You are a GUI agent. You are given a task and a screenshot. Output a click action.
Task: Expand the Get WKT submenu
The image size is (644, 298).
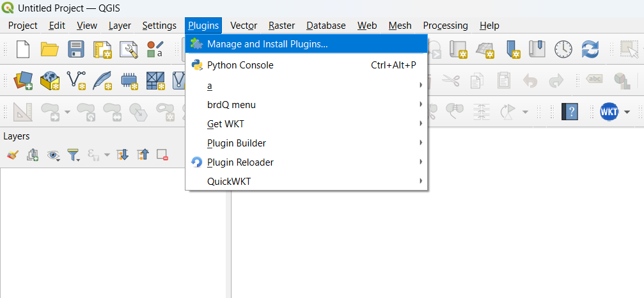click(x=306, y=124)
